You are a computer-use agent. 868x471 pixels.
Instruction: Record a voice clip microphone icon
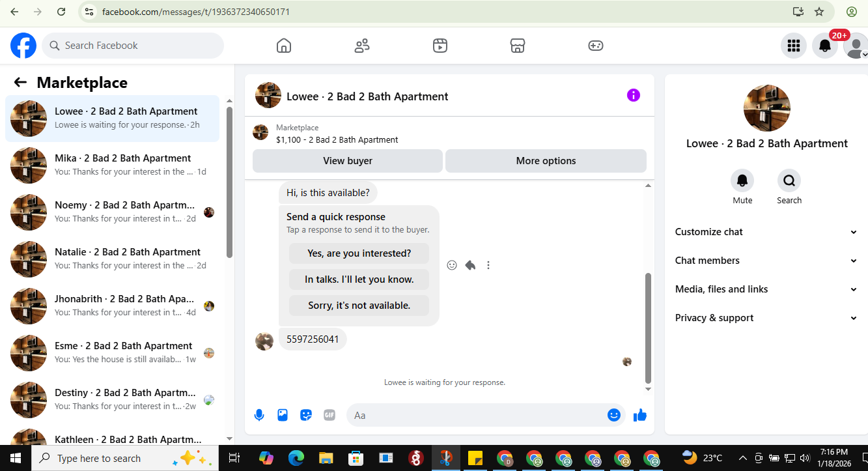[259, 415]
